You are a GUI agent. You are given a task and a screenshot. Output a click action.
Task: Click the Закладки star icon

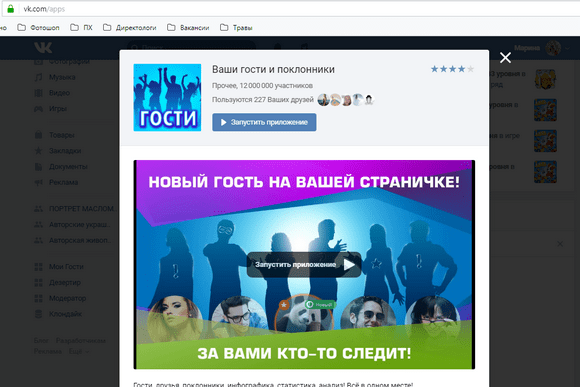coord(38,151)
